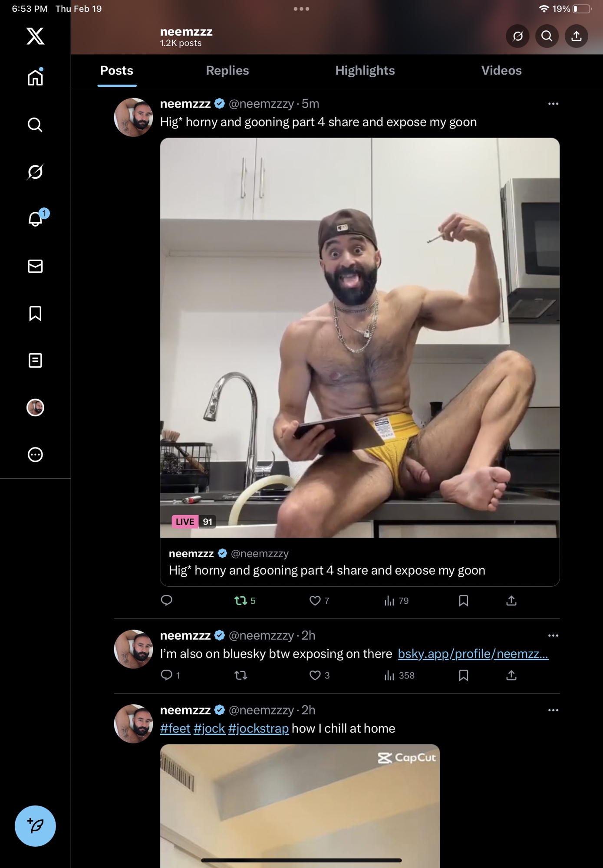This screenshot has width=603, height=868.
Task: Open the bsky.app profile link
Action: point(473,654)
